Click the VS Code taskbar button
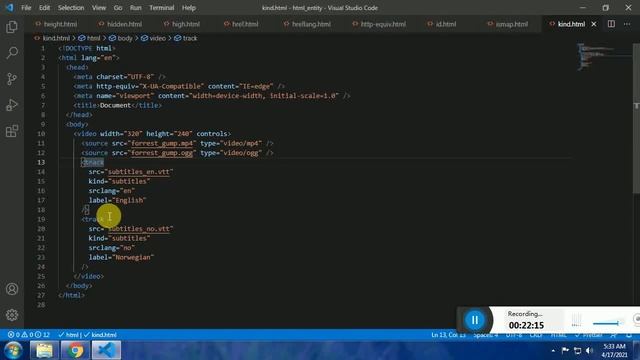Image resolution: width=640 pixels, height=360 pixels. click(x=106, y=350)
